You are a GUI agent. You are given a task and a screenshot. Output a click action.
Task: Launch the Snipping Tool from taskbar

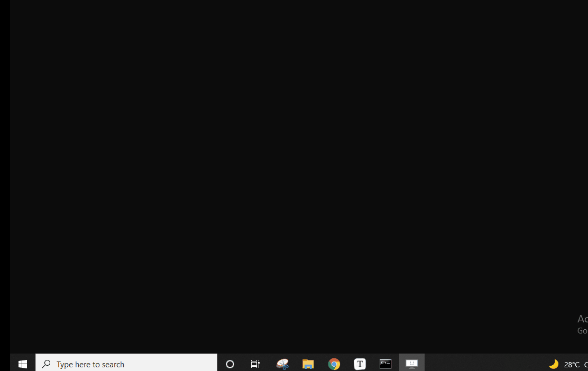coord(282,364)
